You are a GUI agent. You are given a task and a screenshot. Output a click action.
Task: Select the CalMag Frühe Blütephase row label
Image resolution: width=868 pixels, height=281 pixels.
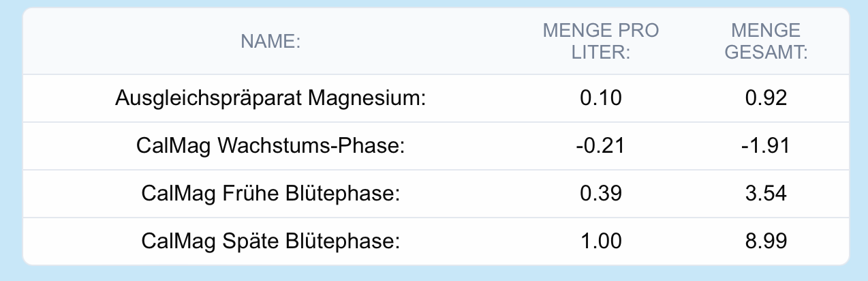coord(270,194)
